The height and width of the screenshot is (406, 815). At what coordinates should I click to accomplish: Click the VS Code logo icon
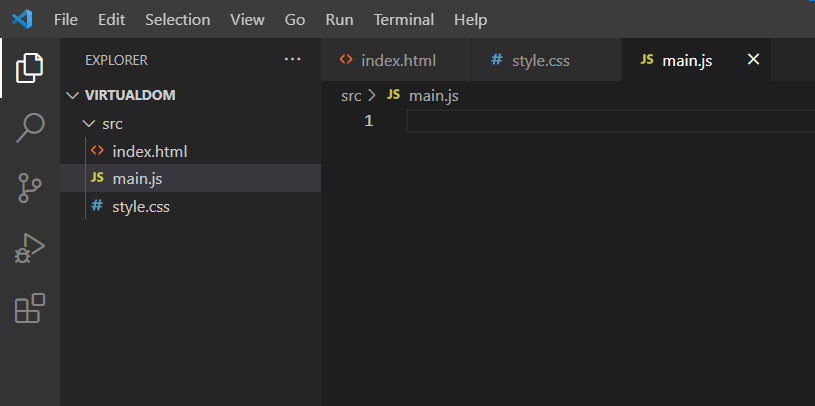[22, 20]
